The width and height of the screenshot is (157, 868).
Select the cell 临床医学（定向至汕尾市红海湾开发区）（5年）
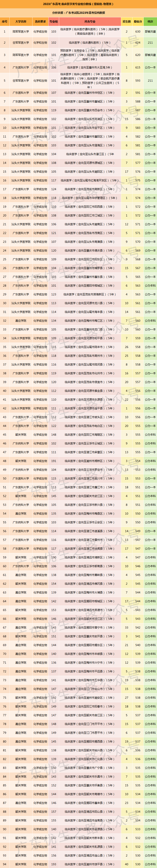pos(90,180)
